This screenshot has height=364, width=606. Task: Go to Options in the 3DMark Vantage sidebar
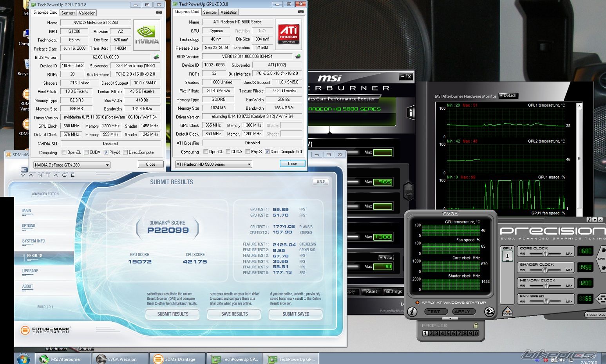pos(29,226)
